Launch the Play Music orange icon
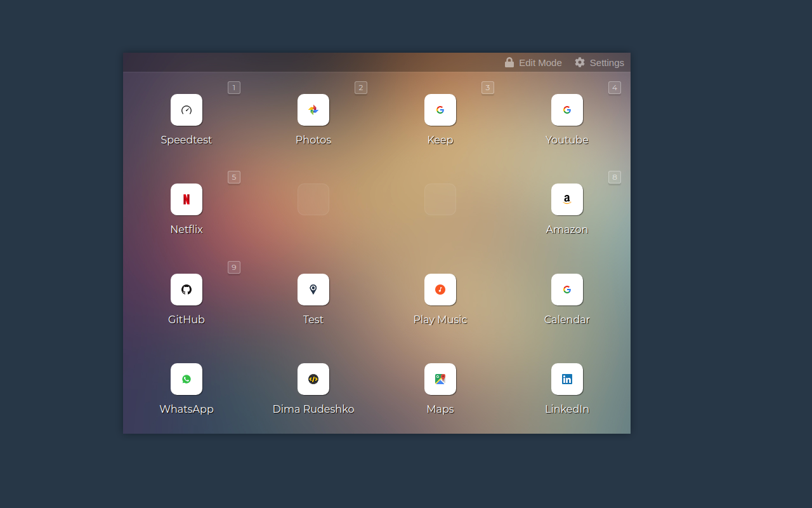The width and height of the screenshot is (812, 508). pos(440,290)
